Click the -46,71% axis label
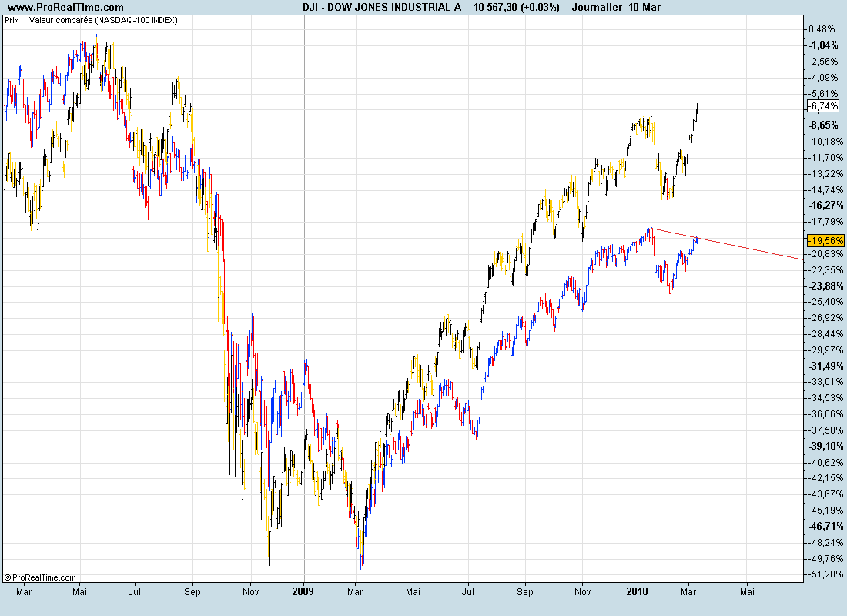The height and width of the screenshot is (616, 847). click(x=825, y=527)
